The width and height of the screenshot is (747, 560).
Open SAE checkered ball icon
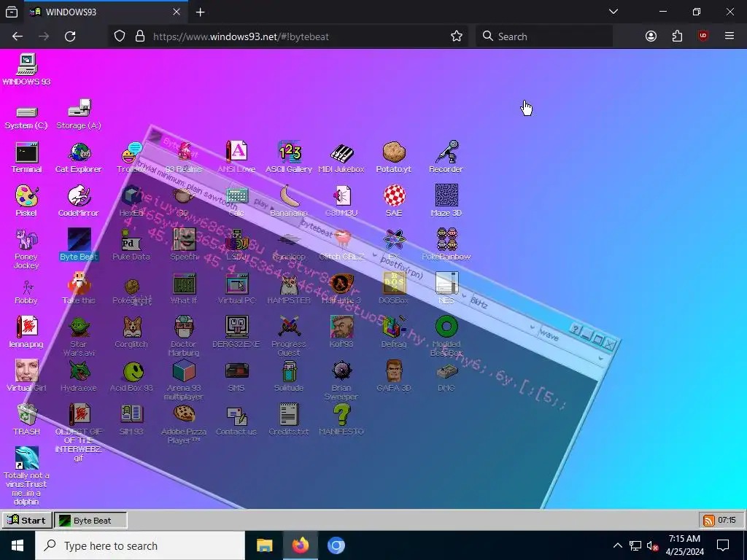(x=394, y=196)
